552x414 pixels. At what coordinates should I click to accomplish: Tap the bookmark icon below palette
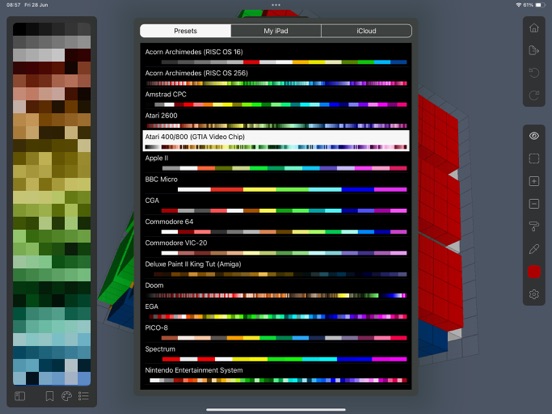(x=50, y=396)
